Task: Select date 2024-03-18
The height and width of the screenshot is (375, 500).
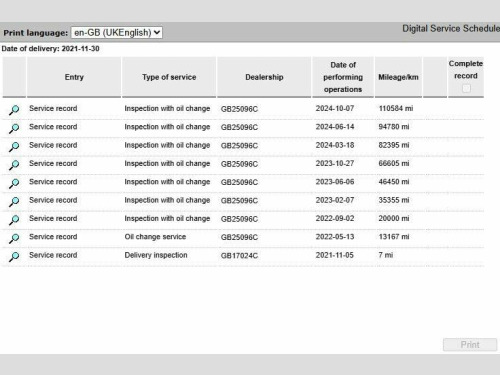Action: click(x=335, y=145)
